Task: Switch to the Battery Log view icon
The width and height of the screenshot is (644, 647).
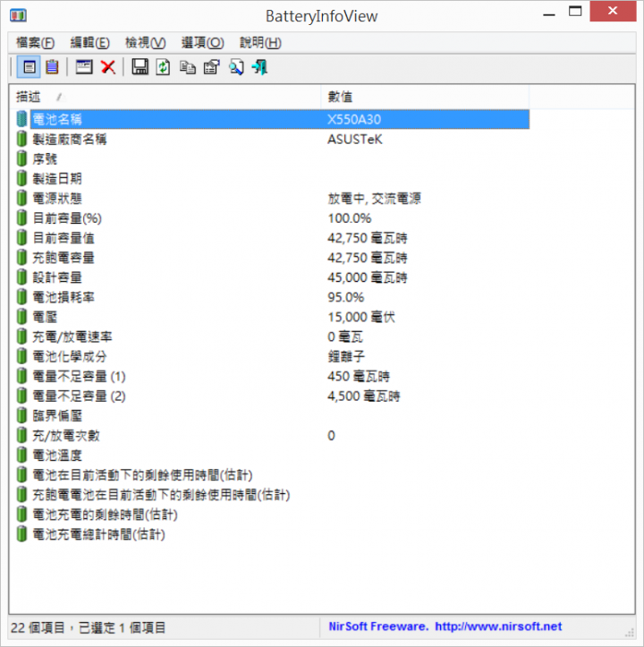Action: (52, 67)
